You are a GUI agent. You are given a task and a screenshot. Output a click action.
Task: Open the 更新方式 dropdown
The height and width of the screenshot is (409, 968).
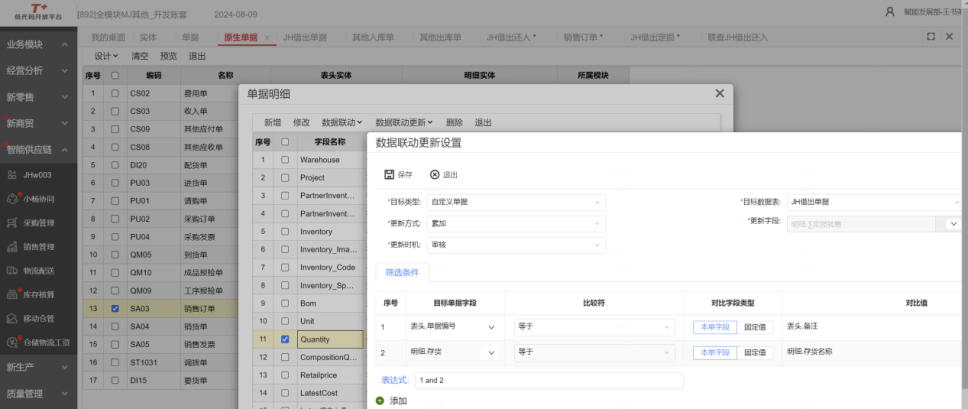click(x=516, y=224)
